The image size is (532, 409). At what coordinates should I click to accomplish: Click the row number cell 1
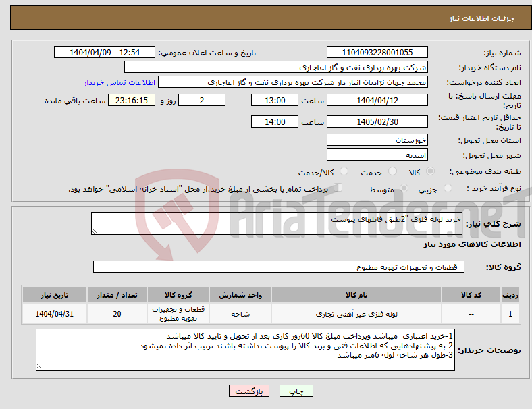[510, 314]
